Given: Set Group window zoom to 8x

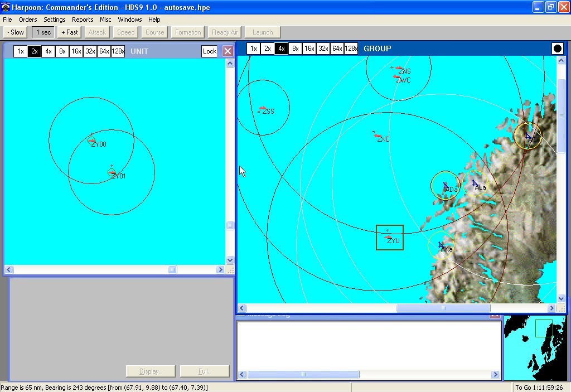Looking at the screenshot, I should (x=296, y=49).
